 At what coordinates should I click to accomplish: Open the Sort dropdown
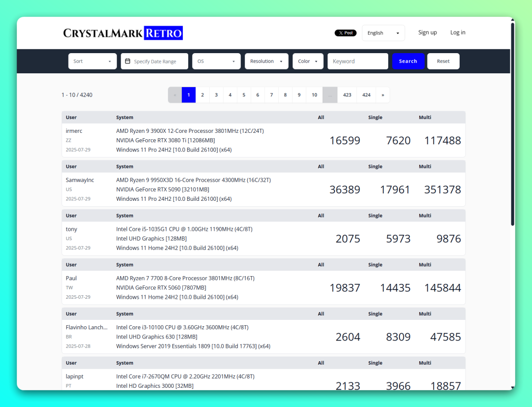pyautogui.click(x=92, y=61)
